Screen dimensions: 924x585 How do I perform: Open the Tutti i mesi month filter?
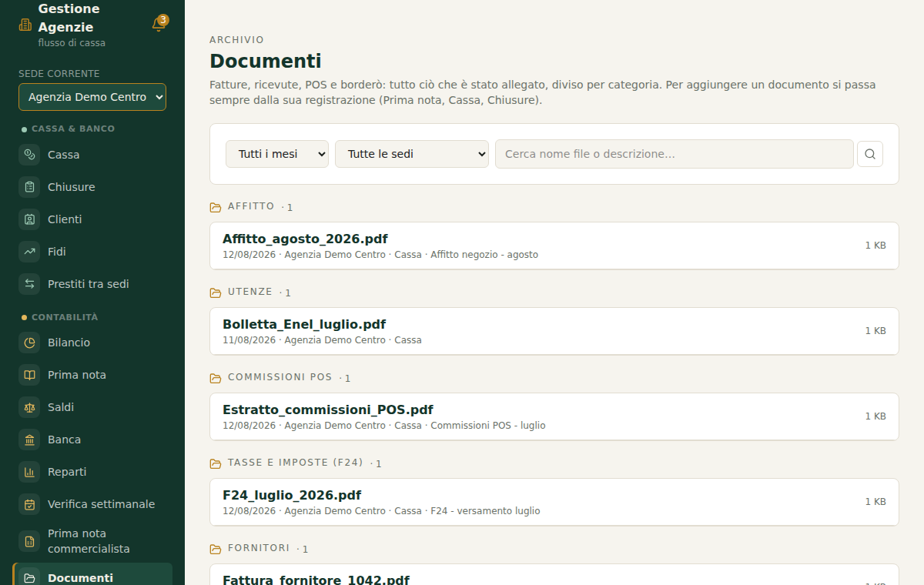point(277,154)
